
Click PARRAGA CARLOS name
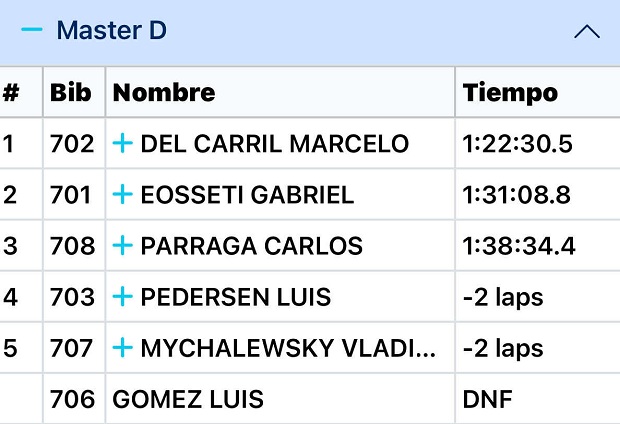(x=251, y=246)
